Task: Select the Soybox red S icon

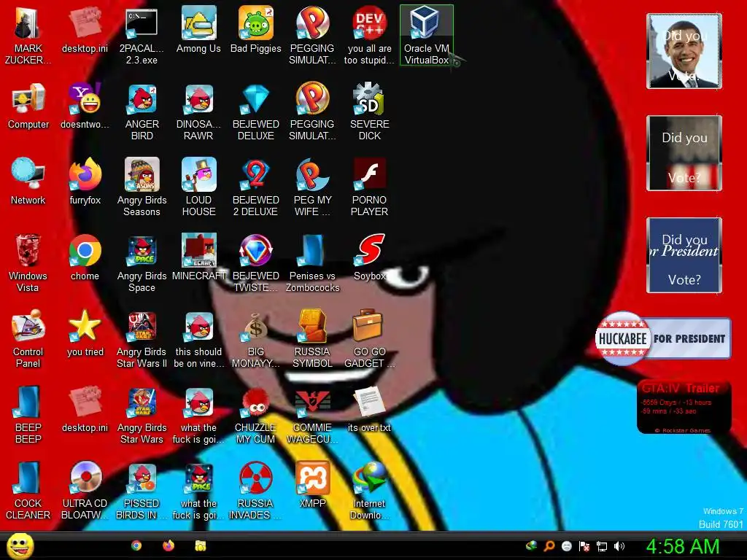Action: click(x=369, y=259)
